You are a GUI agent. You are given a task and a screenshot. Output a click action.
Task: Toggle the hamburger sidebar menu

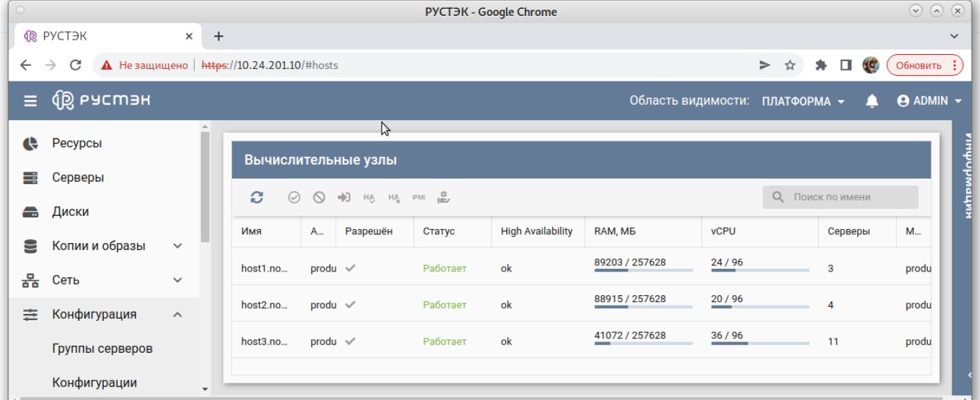pos(31,101)
